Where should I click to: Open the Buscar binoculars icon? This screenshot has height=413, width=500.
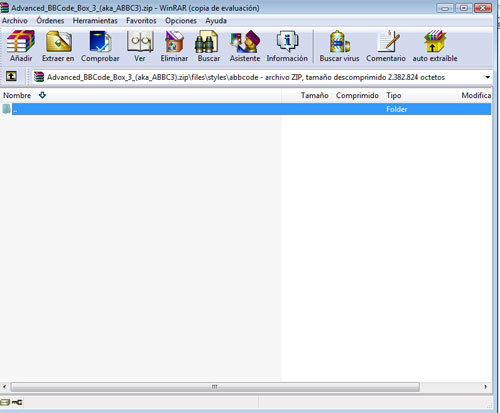[207, 41]
